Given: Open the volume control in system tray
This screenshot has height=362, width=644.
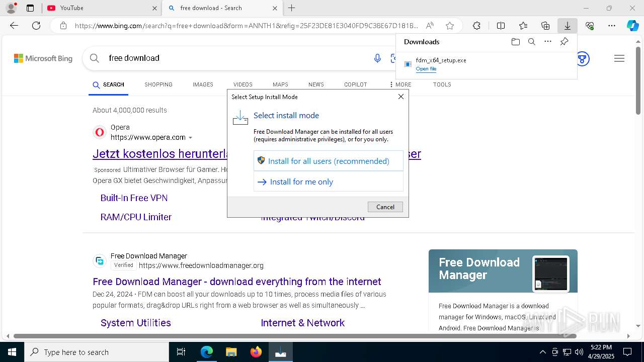Looking at the screenshot, I should click(x=579, y=352).
